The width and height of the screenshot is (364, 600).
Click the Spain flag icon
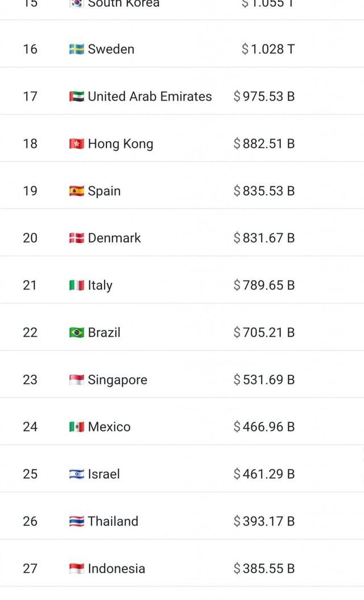click(x=77, y=191)
